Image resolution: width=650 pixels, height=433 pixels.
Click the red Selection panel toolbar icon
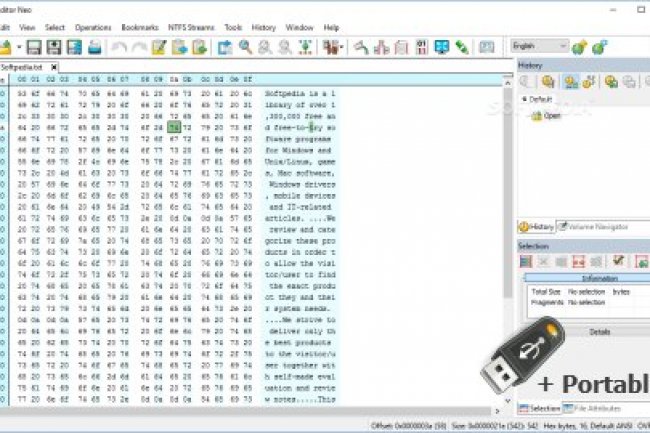(x=579, y=261)
